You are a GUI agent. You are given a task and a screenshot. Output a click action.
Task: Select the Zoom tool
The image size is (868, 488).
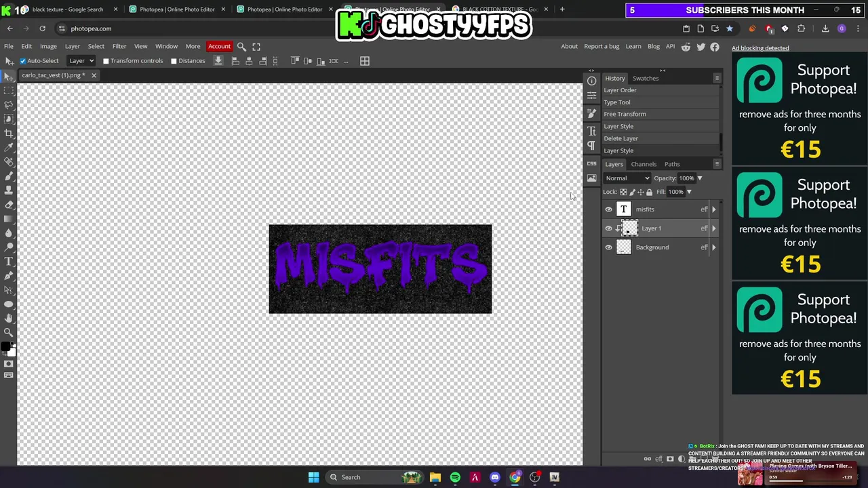[9, 332]
